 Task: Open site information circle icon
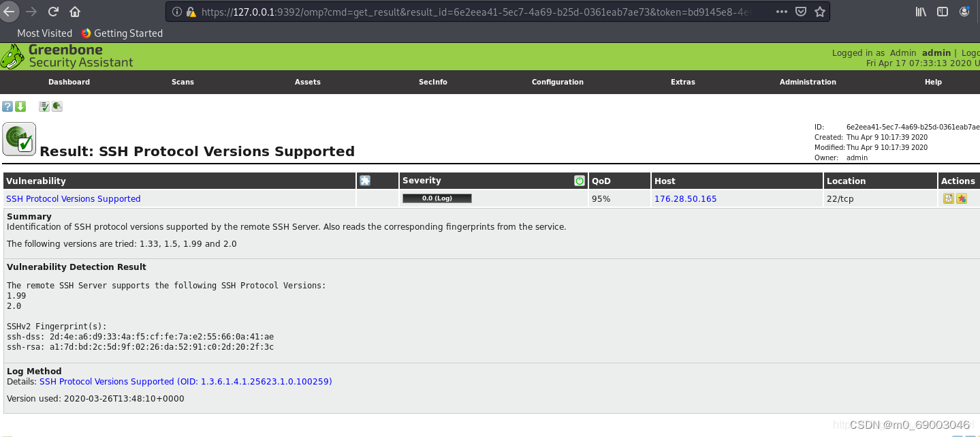[x=177, y=12]
